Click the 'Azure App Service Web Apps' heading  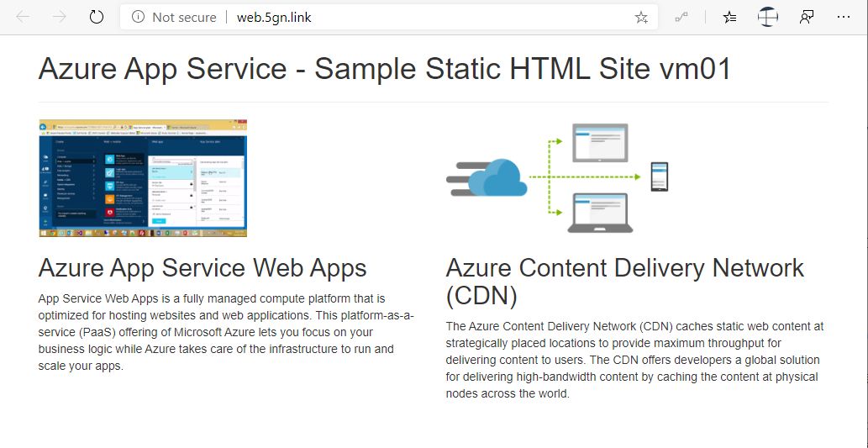203,268
